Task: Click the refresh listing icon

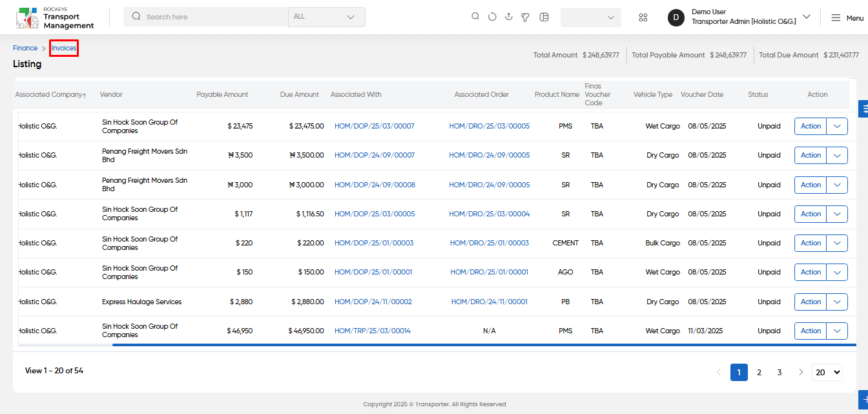Action: (492, 17)
